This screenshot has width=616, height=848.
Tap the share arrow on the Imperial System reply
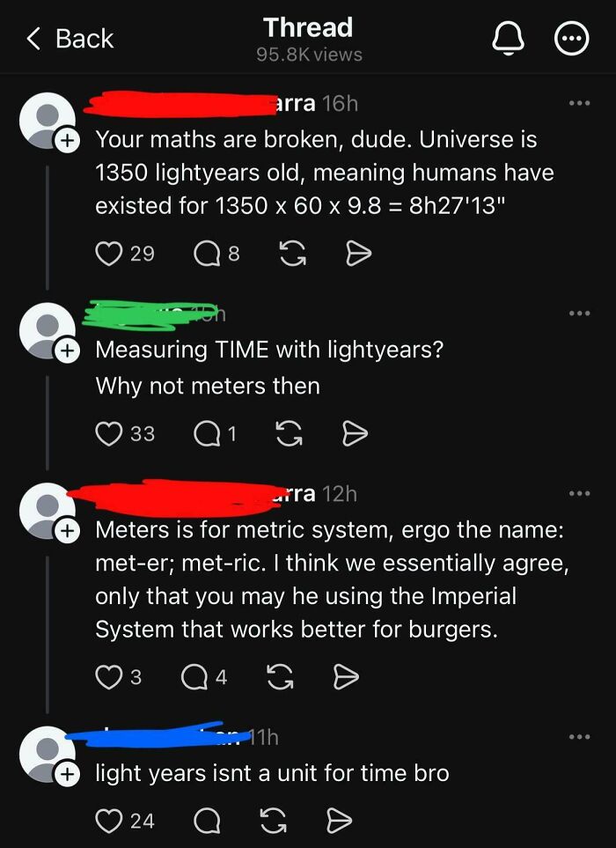click(348, 676)
